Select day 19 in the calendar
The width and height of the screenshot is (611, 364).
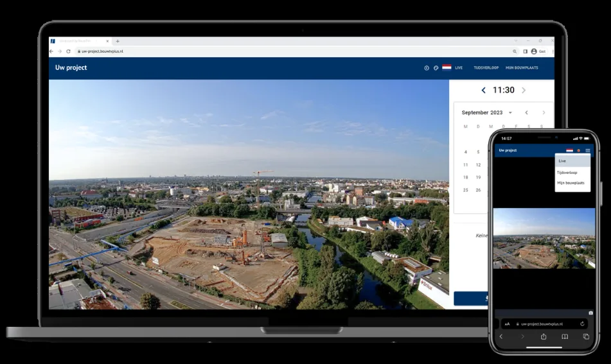pyautogui.click(x=478, y=178)
